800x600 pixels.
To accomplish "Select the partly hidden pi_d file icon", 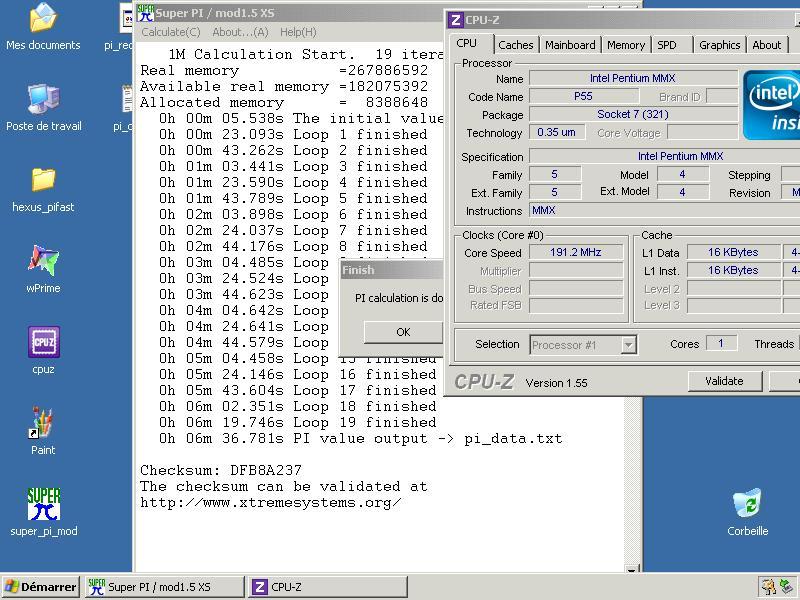I will 127,99.
